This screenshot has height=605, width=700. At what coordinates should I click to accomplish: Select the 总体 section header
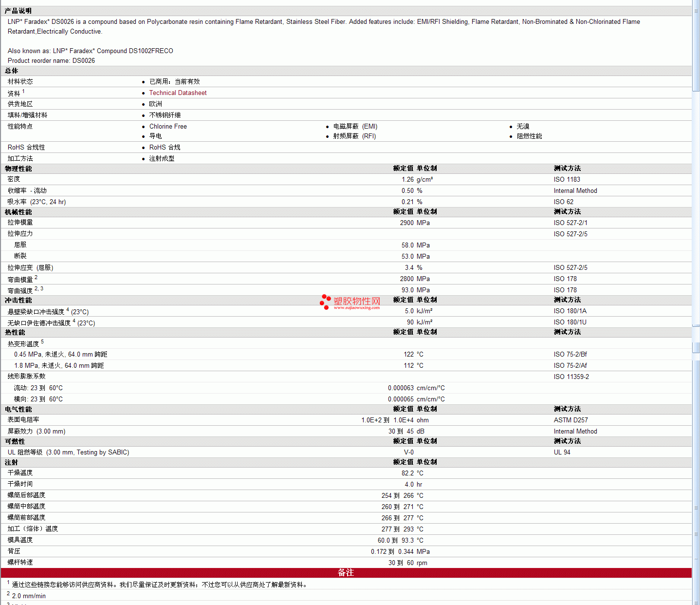click(x=11, y=71)
